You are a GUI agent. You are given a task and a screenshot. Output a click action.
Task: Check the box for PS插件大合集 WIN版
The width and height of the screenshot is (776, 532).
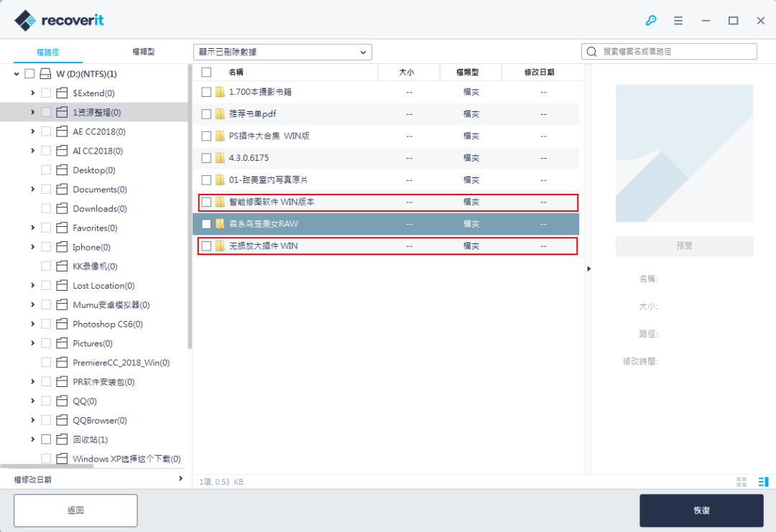(206, 136)
